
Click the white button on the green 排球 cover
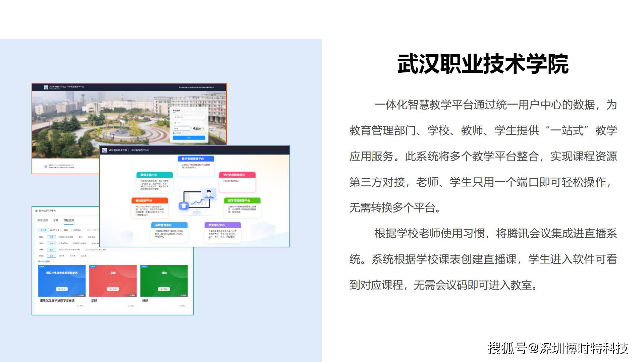point(164,289)
